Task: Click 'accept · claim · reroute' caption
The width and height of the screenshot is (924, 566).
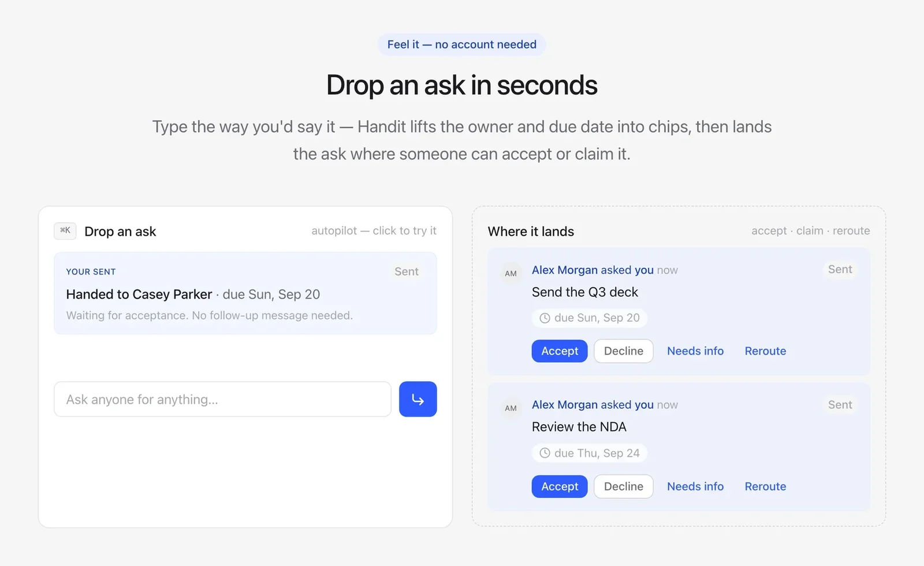Action: [x=810, y=230]
